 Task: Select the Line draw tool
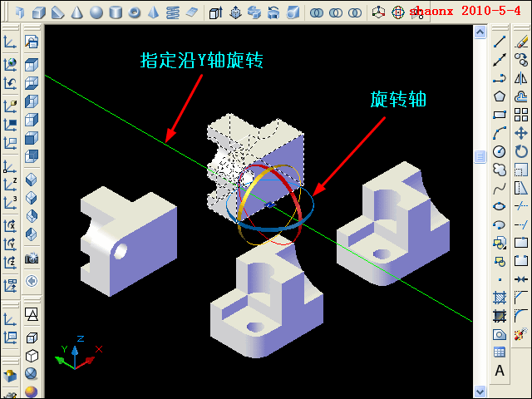coord(500,42)
